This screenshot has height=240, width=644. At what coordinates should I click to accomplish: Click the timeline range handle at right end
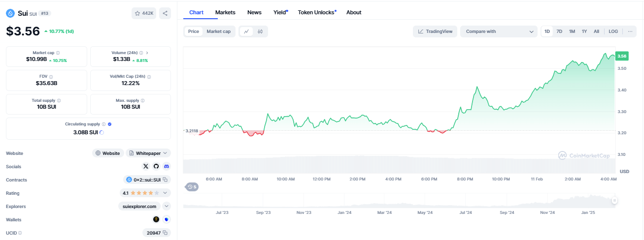pos(614,201)
